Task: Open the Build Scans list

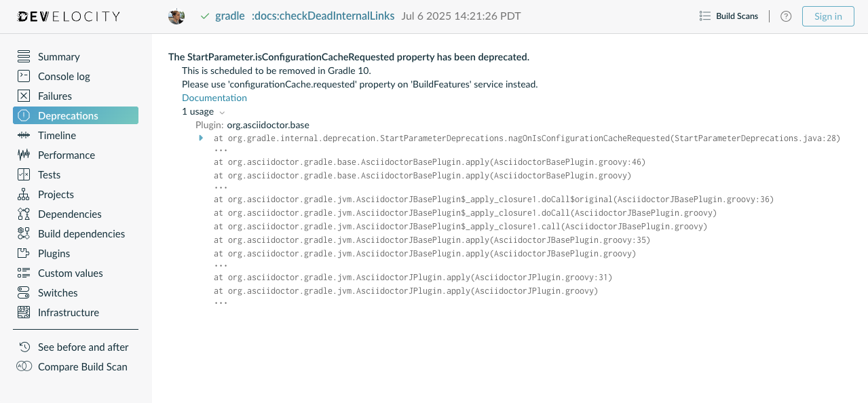Action: pos(728,16)
